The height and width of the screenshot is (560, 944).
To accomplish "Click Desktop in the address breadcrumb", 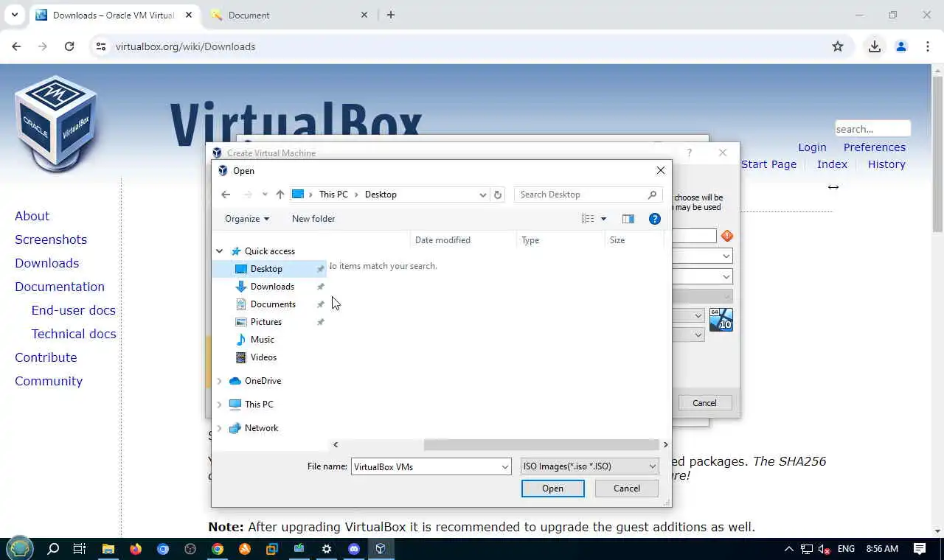I will click(381, 195).
